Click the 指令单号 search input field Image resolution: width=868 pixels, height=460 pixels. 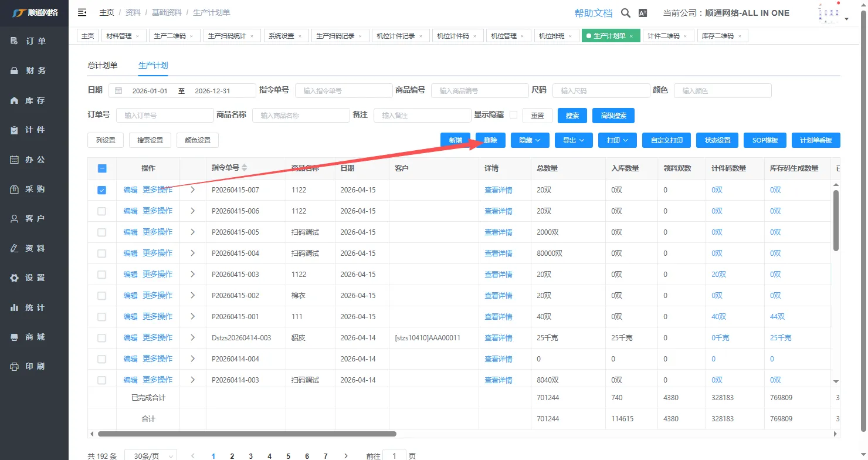click(343, 91)
